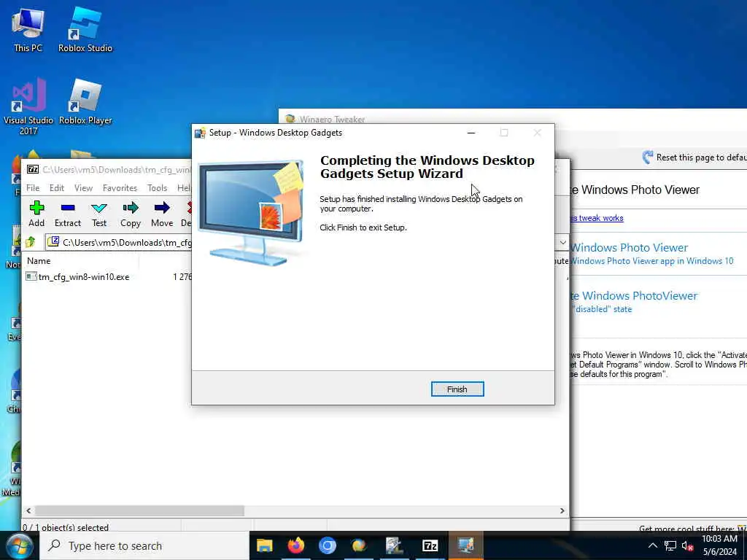Open the Windows Start button
The width and height of the screenshot is (747, 560).
19,546
